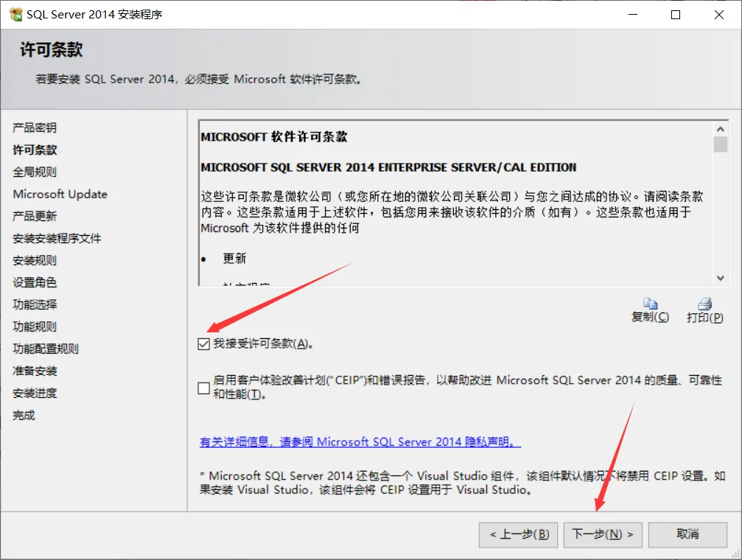
Task: Select 全局规则 in the step list
Action: (x=35, y=172)
